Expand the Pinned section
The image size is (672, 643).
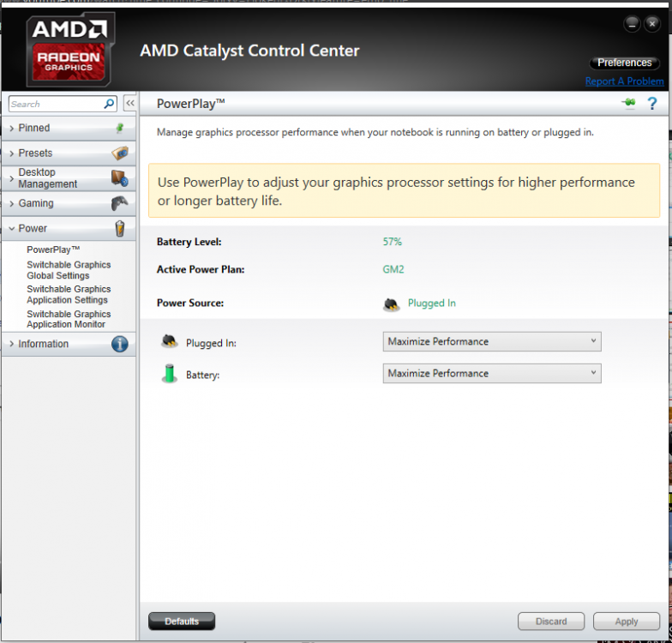click(x=69, y=128)
